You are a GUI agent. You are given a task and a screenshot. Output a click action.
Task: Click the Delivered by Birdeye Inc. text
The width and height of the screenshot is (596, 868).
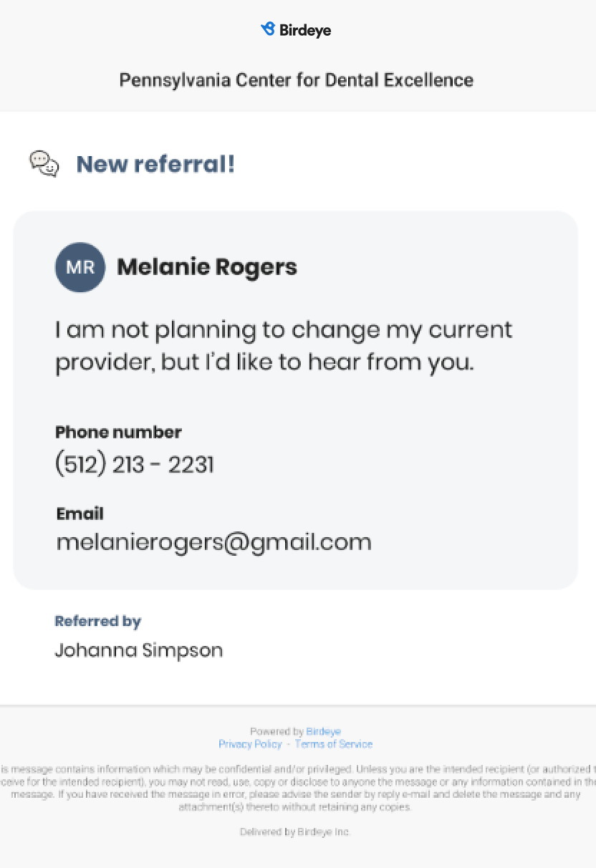[x=295, y=832]
